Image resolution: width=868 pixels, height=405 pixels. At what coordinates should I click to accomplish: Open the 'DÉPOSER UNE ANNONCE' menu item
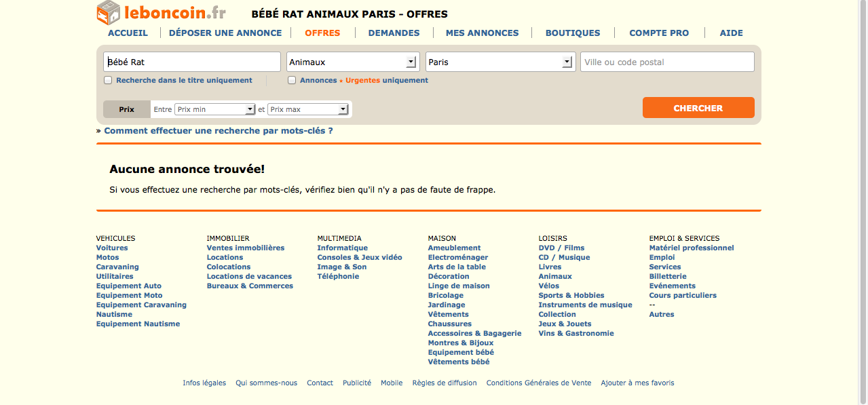225,33
